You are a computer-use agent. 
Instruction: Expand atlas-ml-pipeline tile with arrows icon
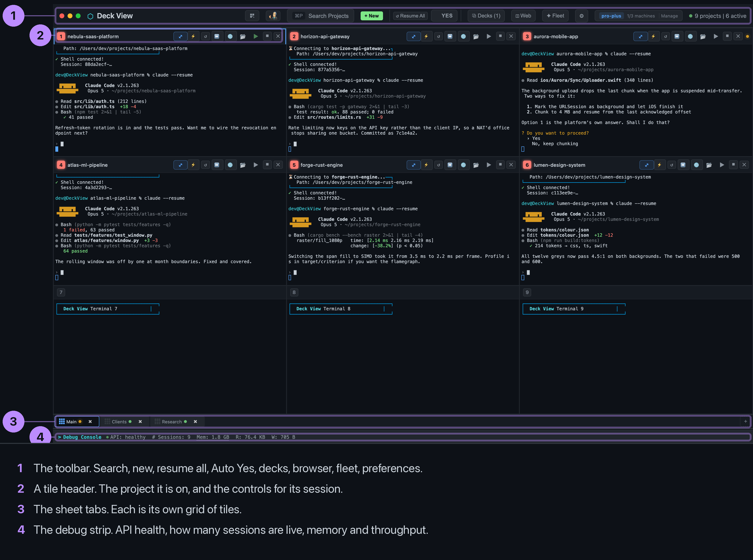[181, 165]
